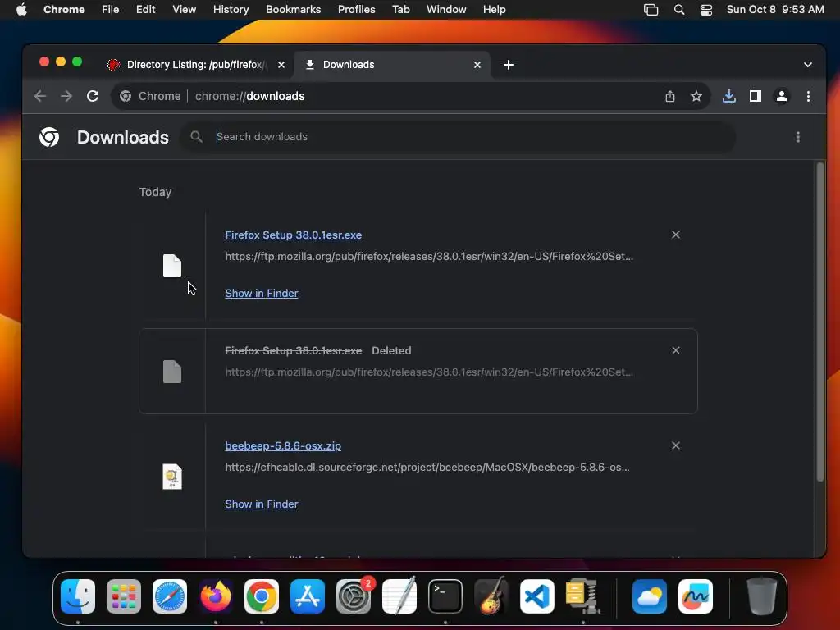Launch Firefox from the Dock
This screenshot has height=630, width=840.
216,596
